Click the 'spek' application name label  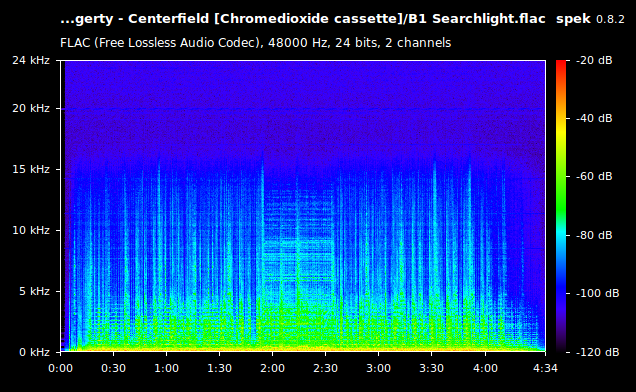573,19
